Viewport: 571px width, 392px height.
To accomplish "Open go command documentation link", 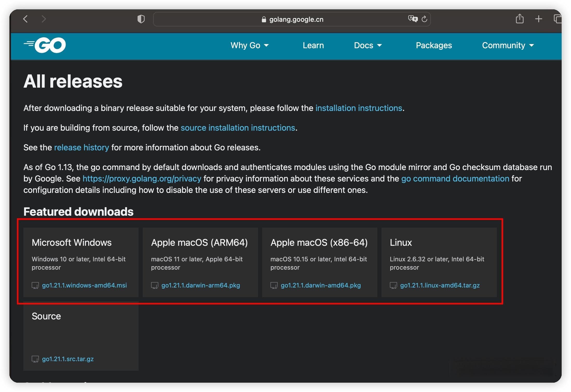I will point(455,179).
